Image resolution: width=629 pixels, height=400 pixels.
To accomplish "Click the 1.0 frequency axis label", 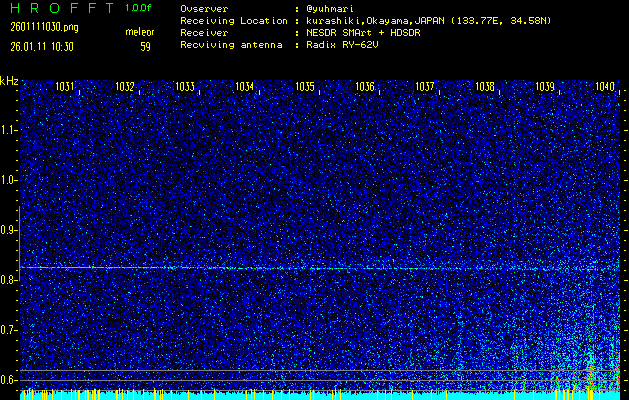I will pos(9,180).
